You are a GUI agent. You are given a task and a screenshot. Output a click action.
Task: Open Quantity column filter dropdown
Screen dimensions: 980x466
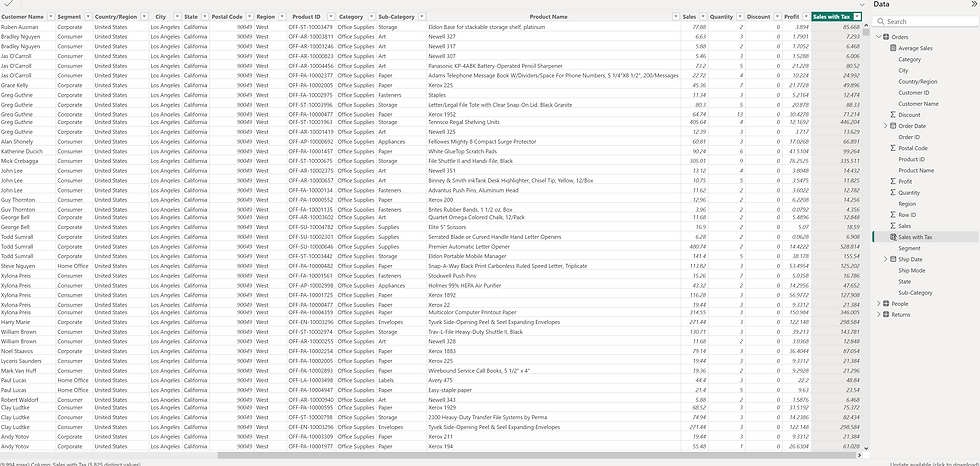tap(741, 17)
